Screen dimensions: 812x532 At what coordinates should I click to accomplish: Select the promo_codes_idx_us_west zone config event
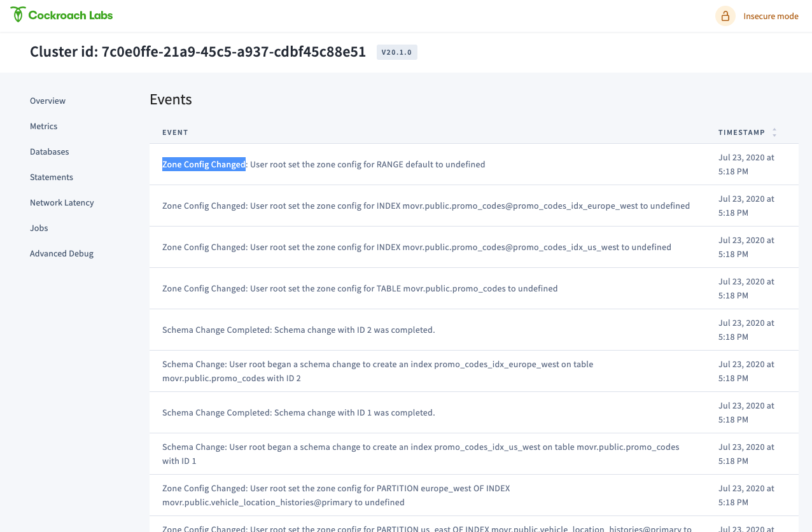(416, 247)
